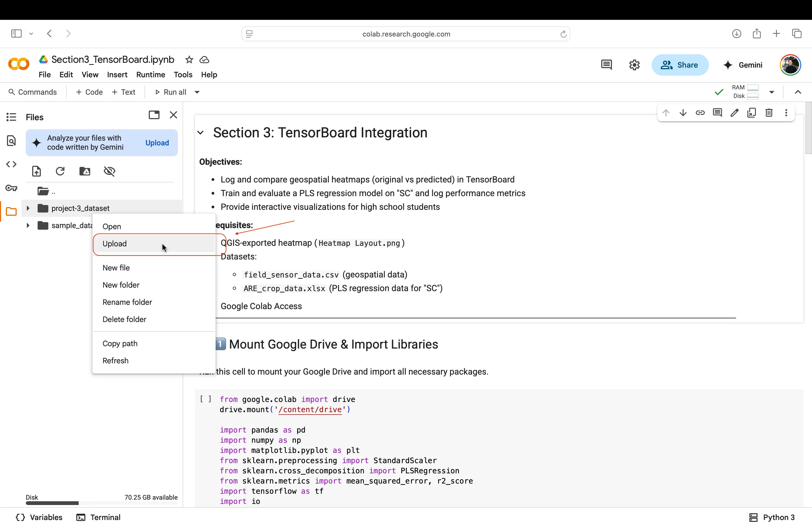
Task: Click the Mount Drive folder icon
Action: pos(85,171)
